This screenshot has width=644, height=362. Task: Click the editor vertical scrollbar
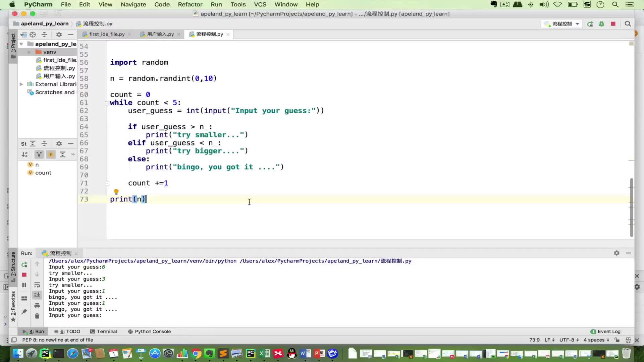coord(631,207)
